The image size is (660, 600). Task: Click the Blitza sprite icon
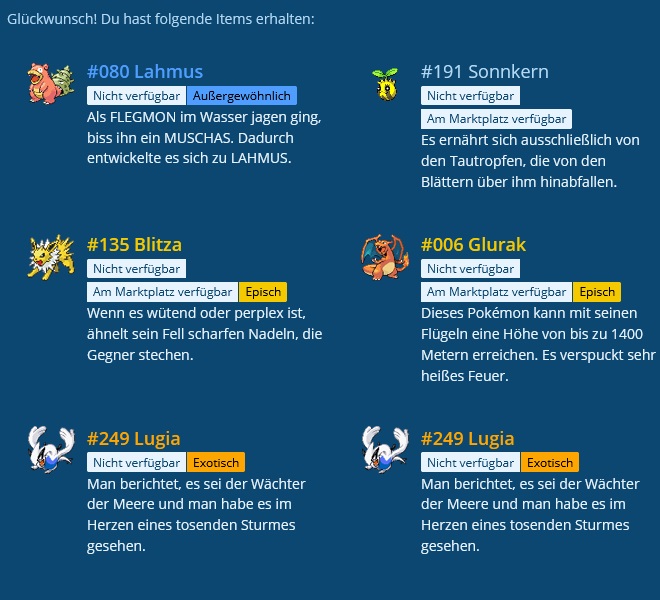(51, 256)
